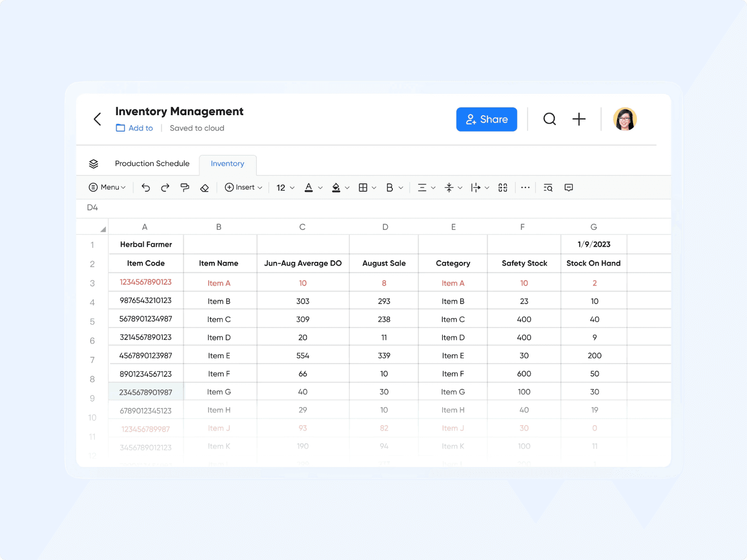Click the font color A icon
The height and width of the screenshot is (560, 747).
[309, 188]
